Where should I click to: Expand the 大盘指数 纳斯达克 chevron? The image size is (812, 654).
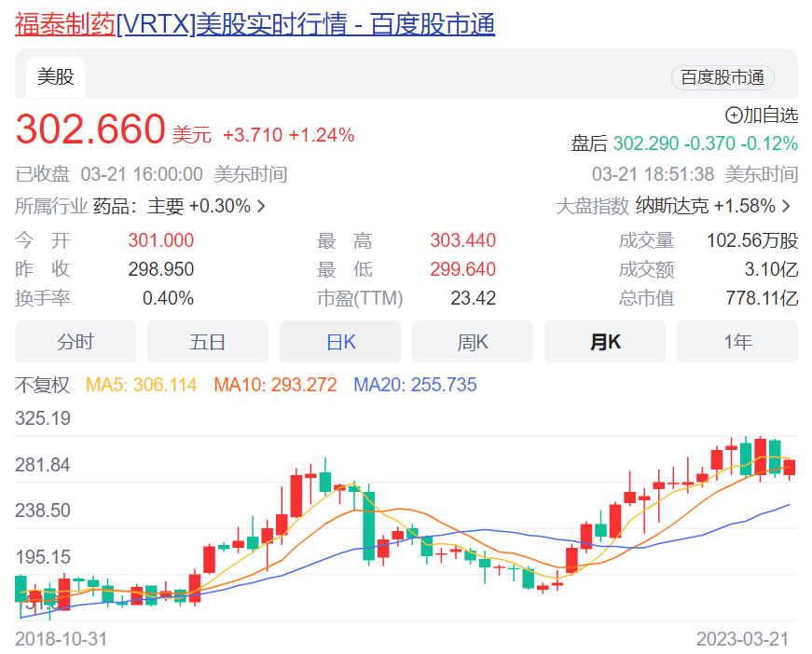(x=787, y=206)
